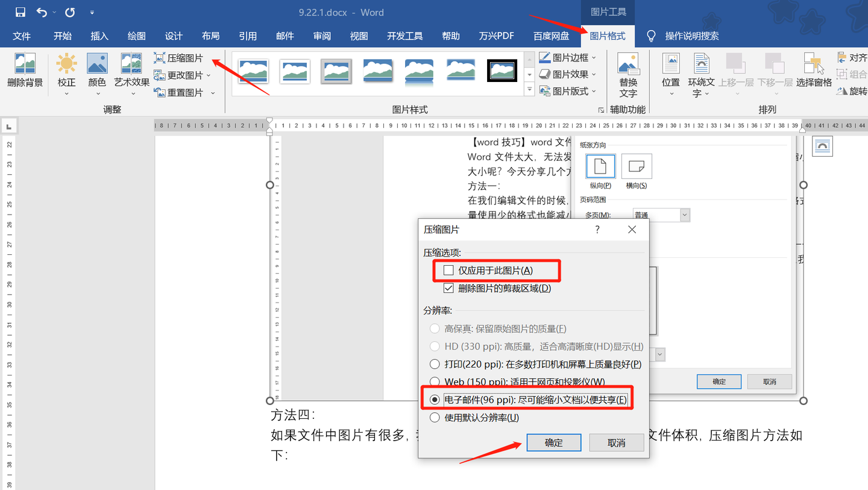Click the 重置图片 reset picture icon
This screenshot has width=868, height=490.
160,93
